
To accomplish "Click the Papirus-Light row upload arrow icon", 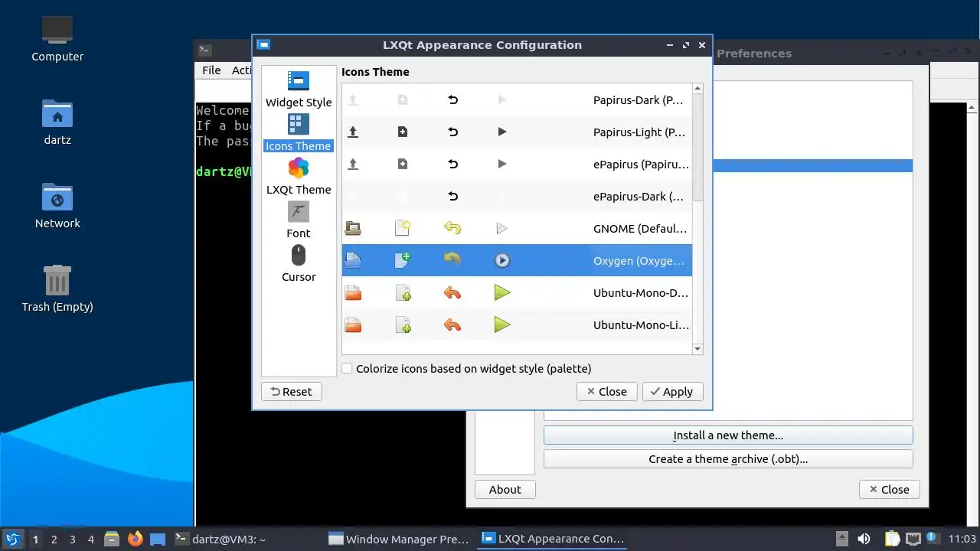I will 353,132.
